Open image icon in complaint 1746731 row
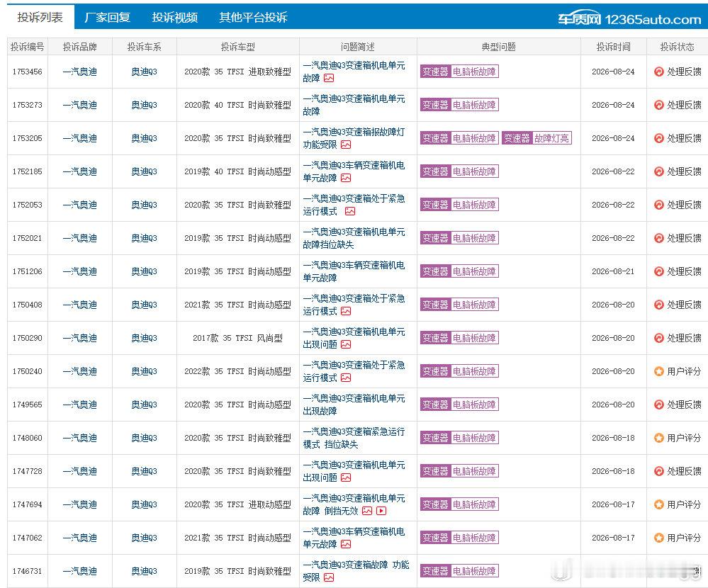The height and width of the screenshot is (588, 708). coord(329,577)
